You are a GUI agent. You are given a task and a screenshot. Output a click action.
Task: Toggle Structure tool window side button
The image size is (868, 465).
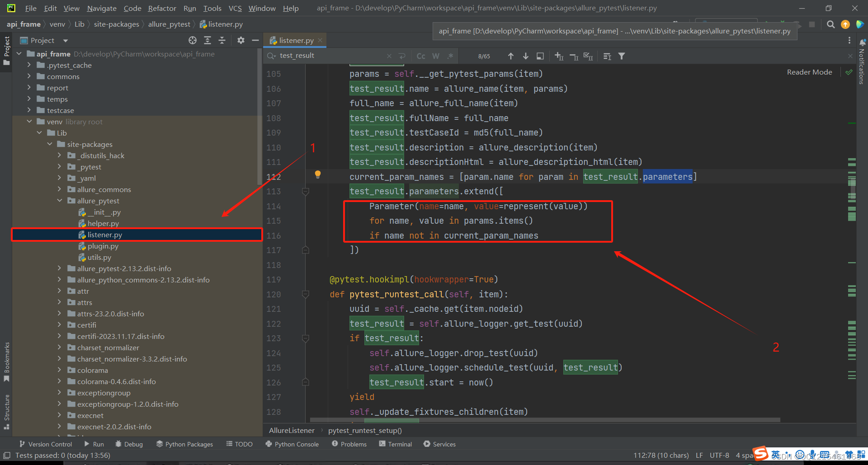[6, 412]
